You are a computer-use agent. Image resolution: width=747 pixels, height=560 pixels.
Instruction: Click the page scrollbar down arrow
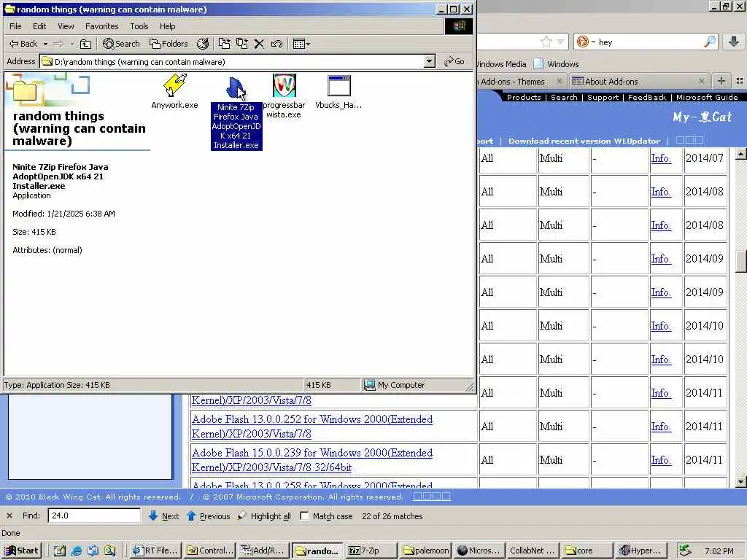pyautogui.click(x=740, y=482)
